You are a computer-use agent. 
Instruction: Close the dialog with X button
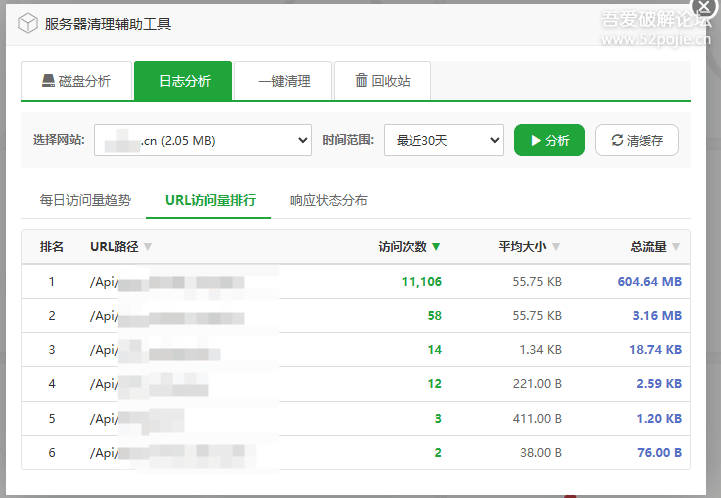click(703, 8)
